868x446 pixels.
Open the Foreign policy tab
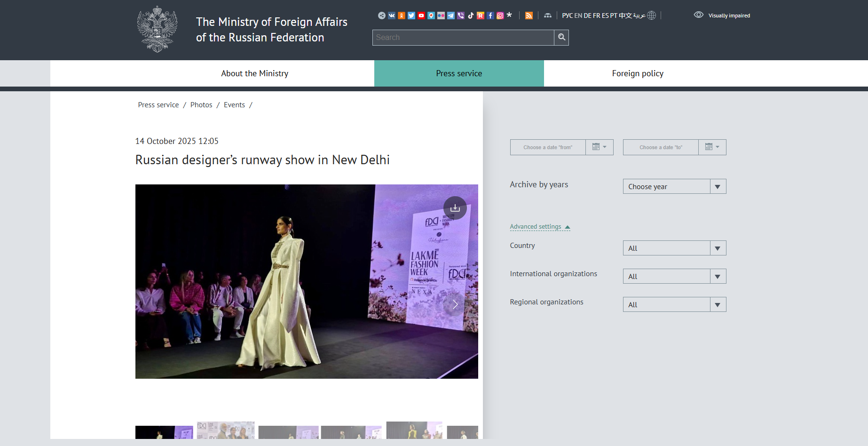[638, 73]
